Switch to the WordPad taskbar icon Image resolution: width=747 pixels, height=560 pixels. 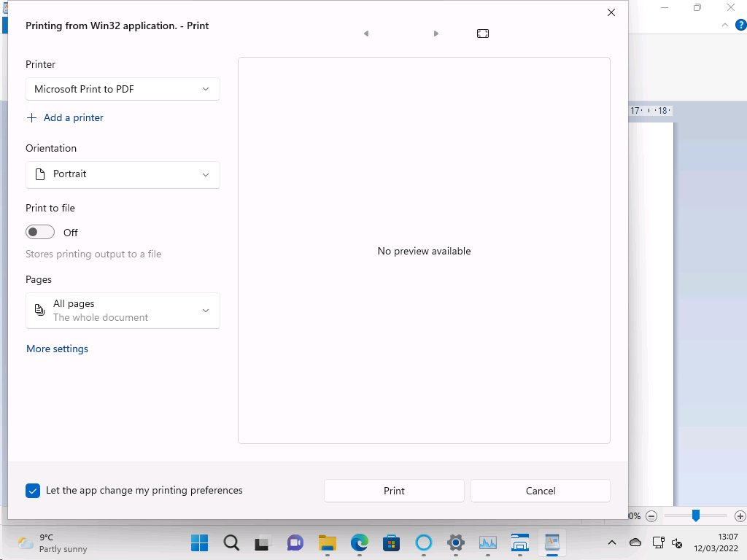point(552,542)
